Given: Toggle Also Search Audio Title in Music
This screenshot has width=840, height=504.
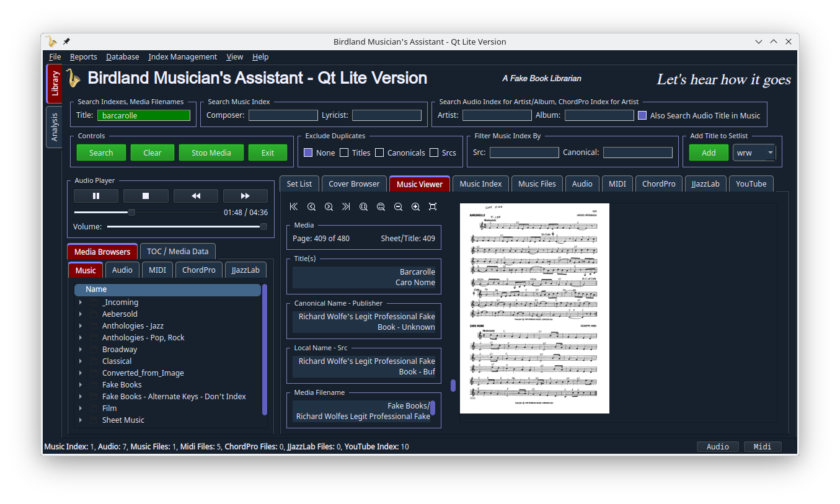Looking at the screenshot, I should tap(642, 115).
